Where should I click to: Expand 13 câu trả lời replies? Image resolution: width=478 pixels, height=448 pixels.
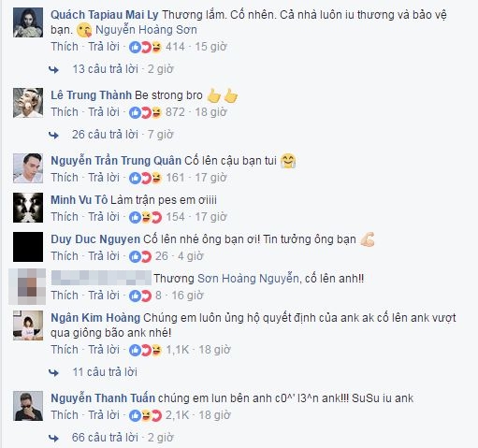coord(105,69)
